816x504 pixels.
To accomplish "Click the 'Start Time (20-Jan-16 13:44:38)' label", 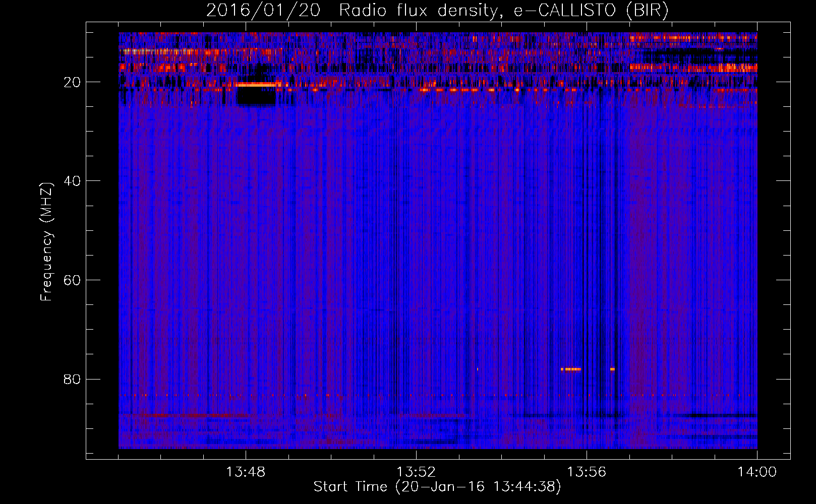I will coord(437,487).
